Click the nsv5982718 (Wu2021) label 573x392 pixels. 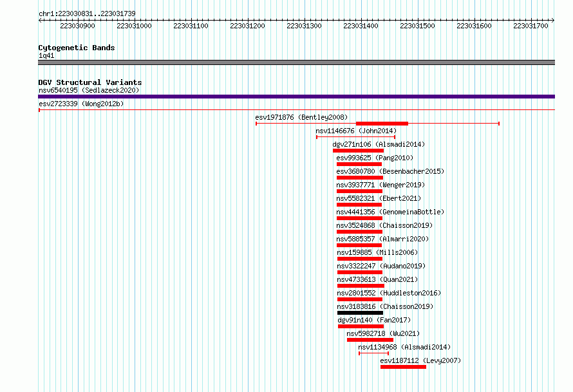pos(383,333)
